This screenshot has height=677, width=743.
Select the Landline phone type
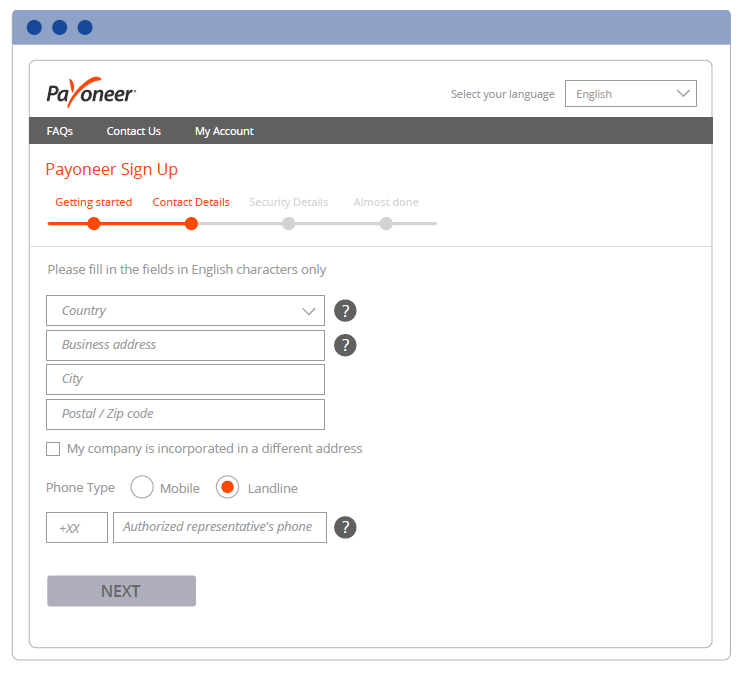point(227,487)
